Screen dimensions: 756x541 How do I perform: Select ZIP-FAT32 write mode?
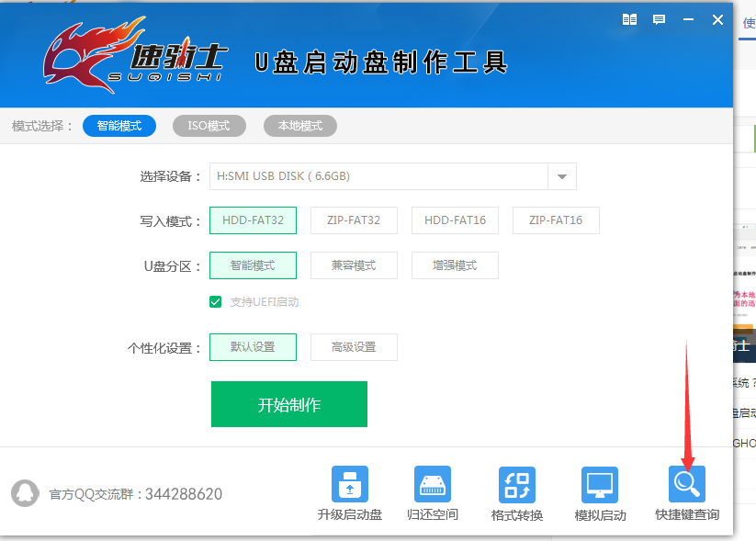pos(354,220)
